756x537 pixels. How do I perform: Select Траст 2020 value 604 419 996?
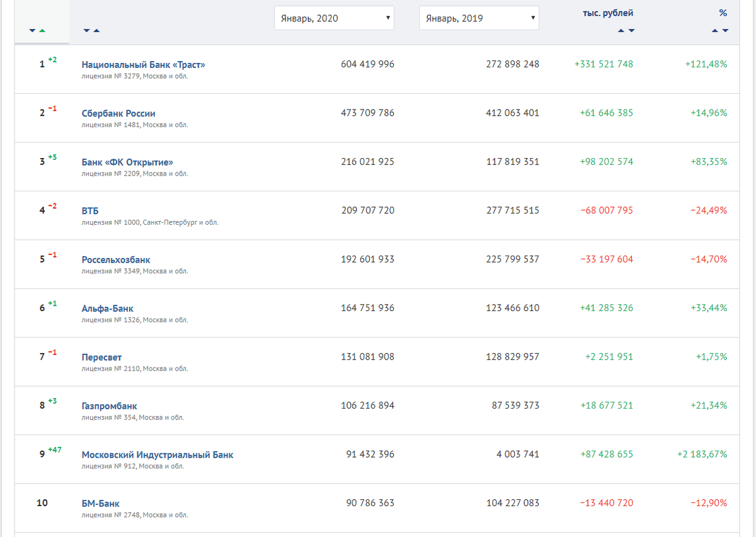[368, 64]
